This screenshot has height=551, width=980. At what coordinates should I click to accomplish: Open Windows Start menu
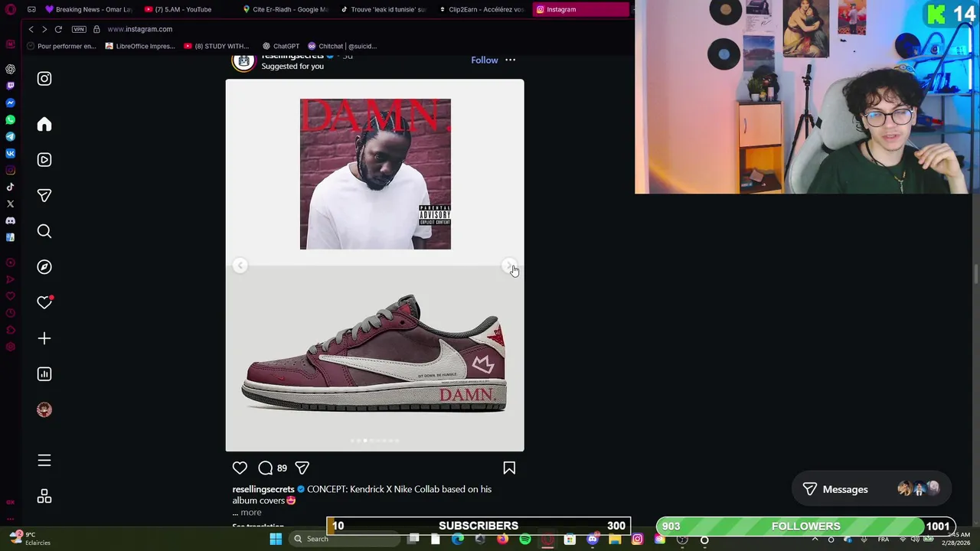pos(276,539)
